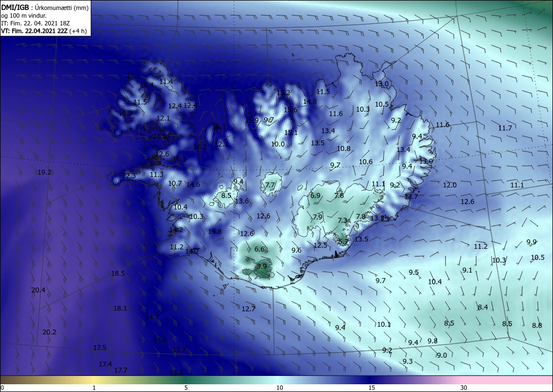This screenshot has height=392, width=553.
Task: Click the map value 12.7 south of the coast
Action: [248, 309]
